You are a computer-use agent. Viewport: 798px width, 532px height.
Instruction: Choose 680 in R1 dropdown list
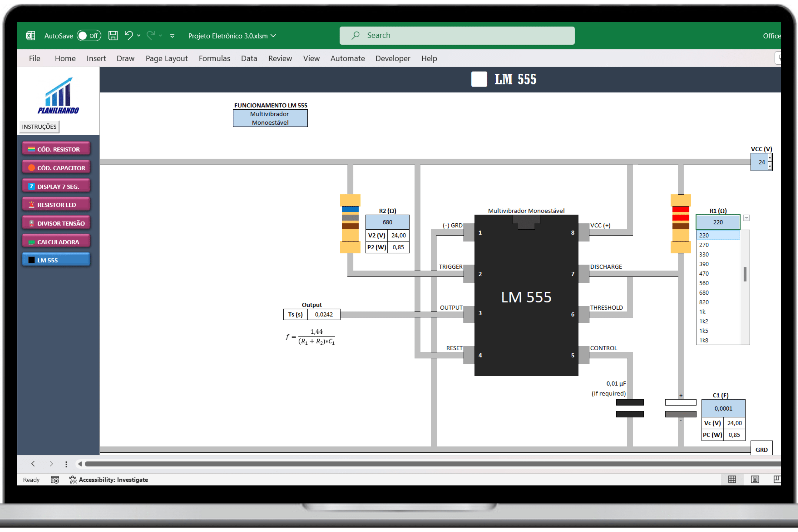718,292
